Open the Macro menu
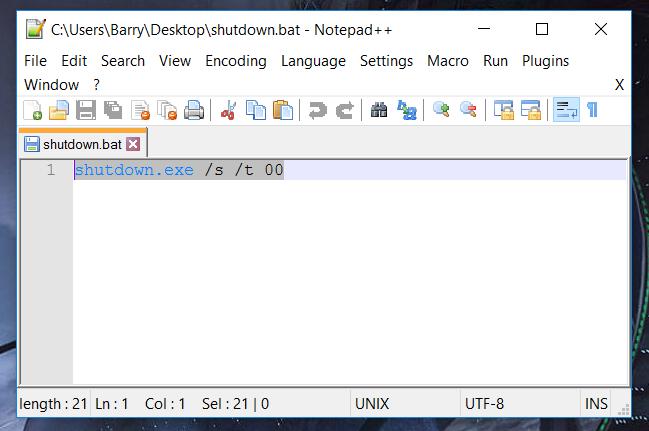The image size is (649, 431). coord(448,61)
